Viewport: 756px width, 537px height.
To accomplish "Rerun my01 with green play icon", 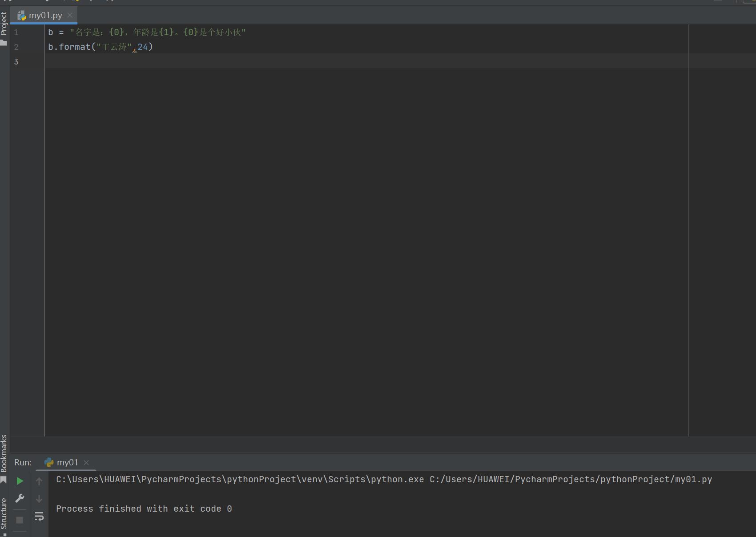I will 20,481.
